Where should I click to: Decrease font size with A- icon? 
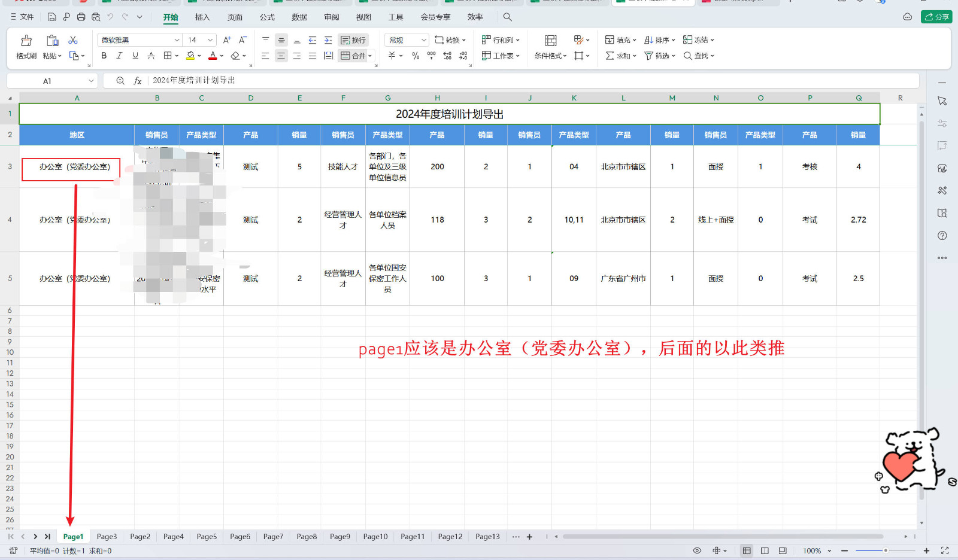pos(242,40)
